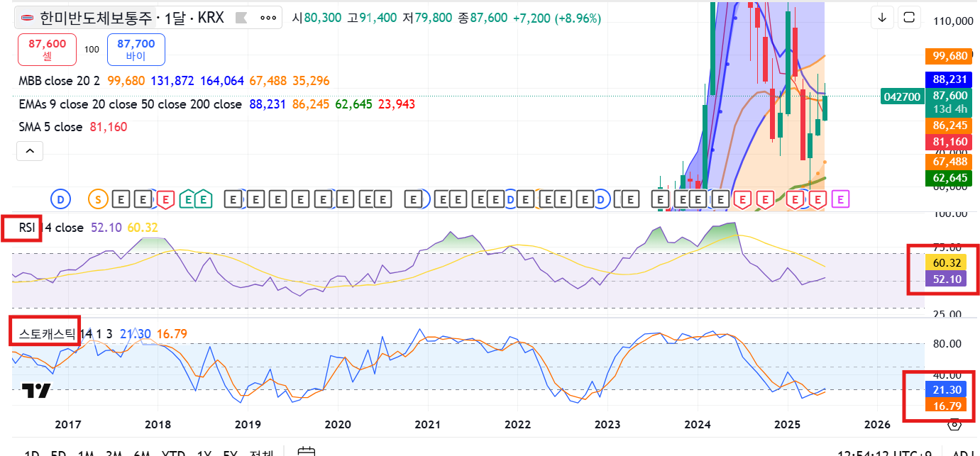This screenshot has width=980, height=456.
Task: Open the orange S split marker
Action: [97, 200]
